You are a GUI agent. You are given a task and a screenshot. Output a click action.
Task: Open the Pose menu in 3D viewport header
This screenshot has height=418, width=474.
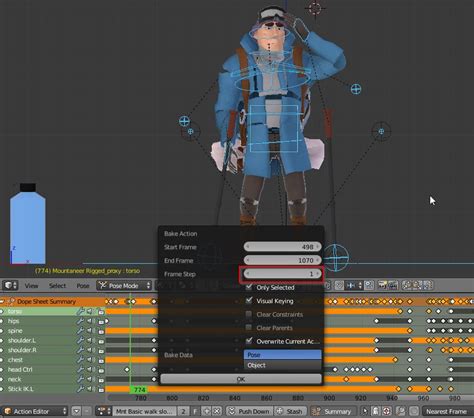83,286
